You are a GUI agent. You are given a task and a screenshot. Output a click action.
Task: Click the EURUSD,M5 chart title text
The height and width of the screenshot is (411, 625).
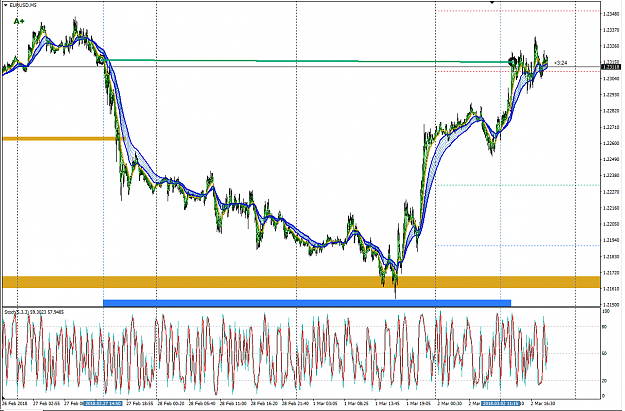(22, 5)
